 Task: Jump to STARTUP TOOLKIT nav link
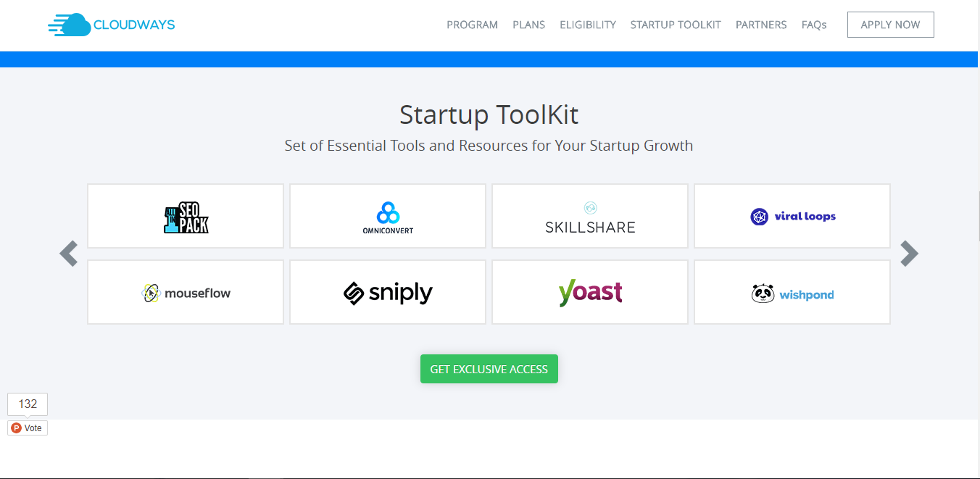(x=676, y=25)
